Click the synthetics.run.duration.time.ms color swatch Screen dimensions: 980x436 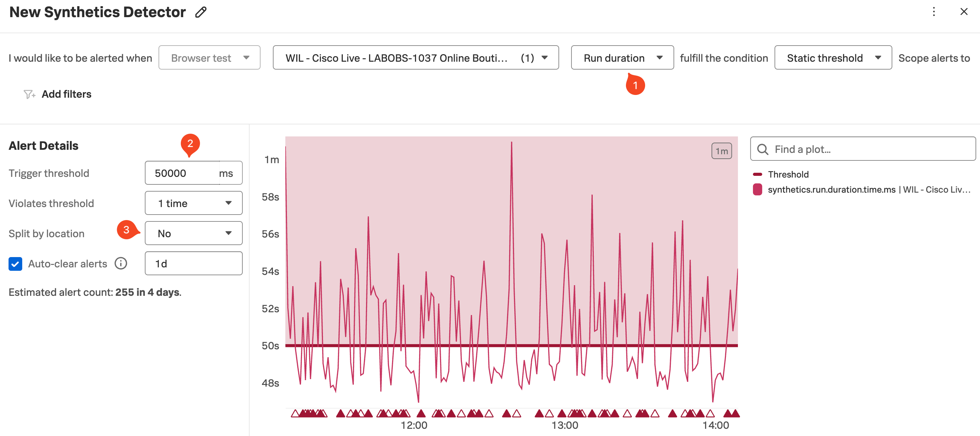pos(757,190)
